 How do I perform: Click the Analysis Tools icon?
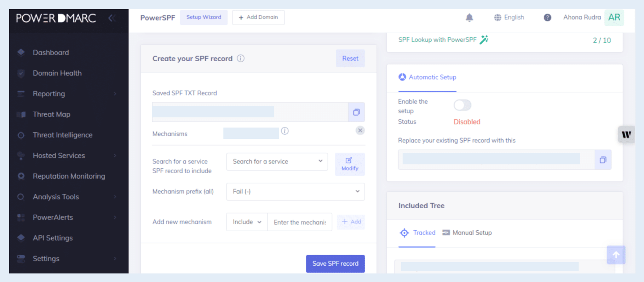(x=21, y=197)
